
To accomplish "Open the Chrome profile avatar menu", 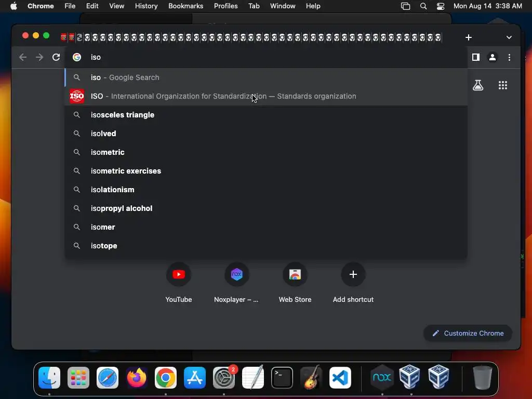I will tap(493, 57).
